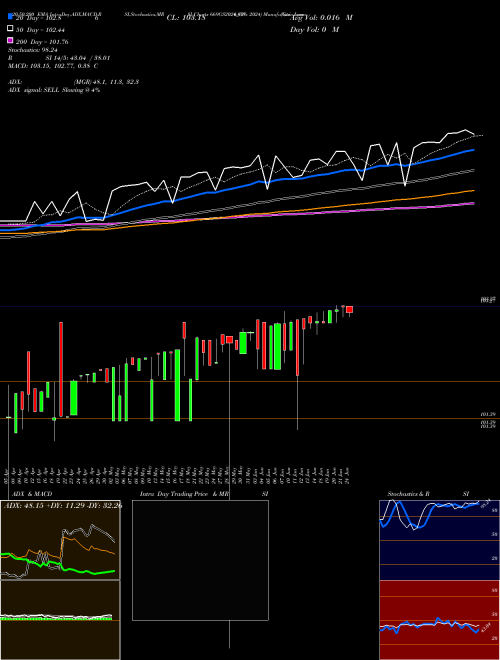500x660 pixels.
Task: Click the MACD values line in the header
Action: (x=53, y=66)
